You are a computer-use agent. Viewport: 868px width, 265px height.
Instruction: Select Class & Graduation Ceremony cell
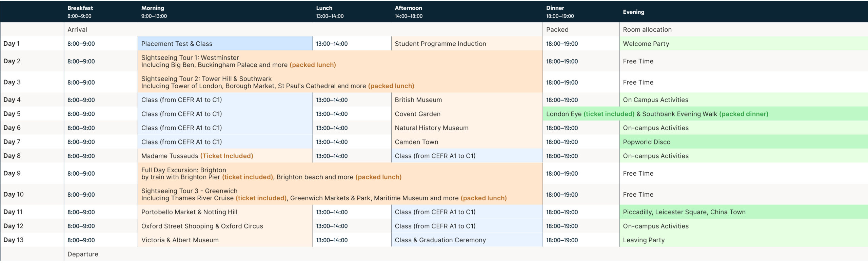[440, 240]
